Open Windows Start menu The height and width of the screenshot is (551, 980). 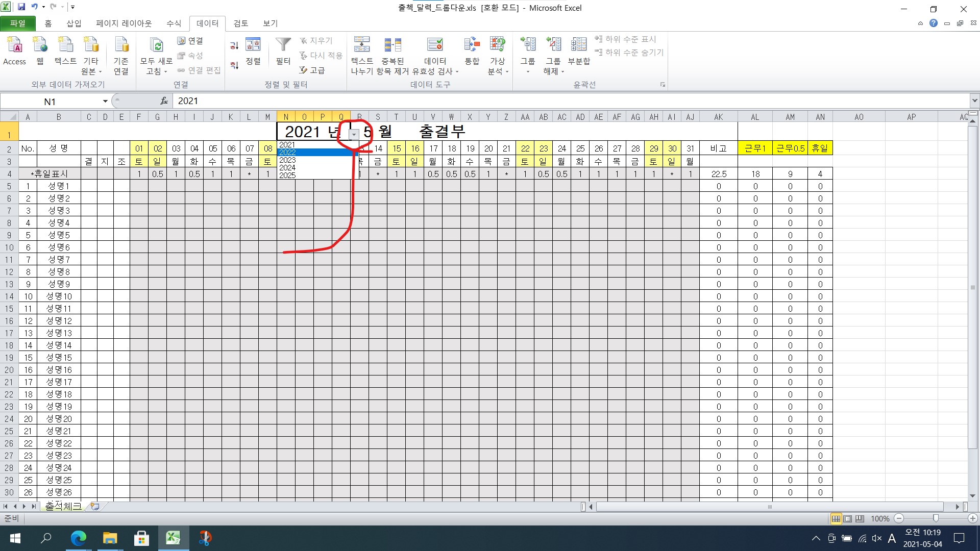click(15, 538)
